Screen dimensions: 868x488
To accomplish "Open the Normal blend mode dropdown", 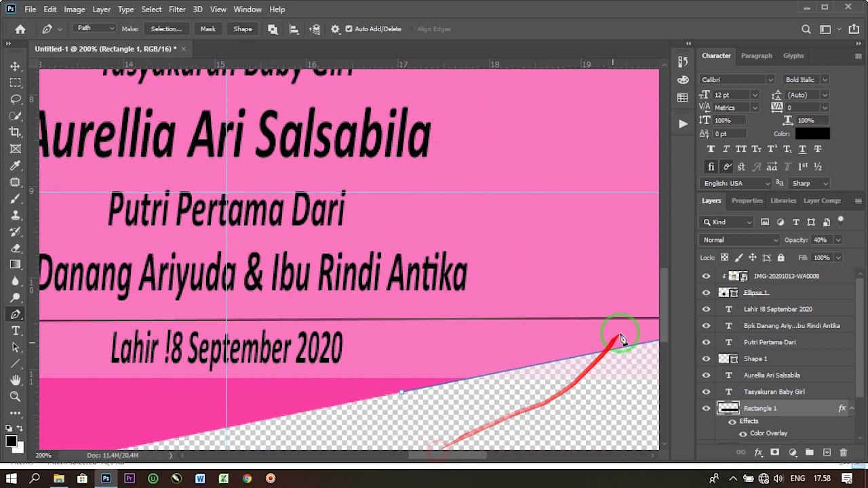I will pos(740,240).
